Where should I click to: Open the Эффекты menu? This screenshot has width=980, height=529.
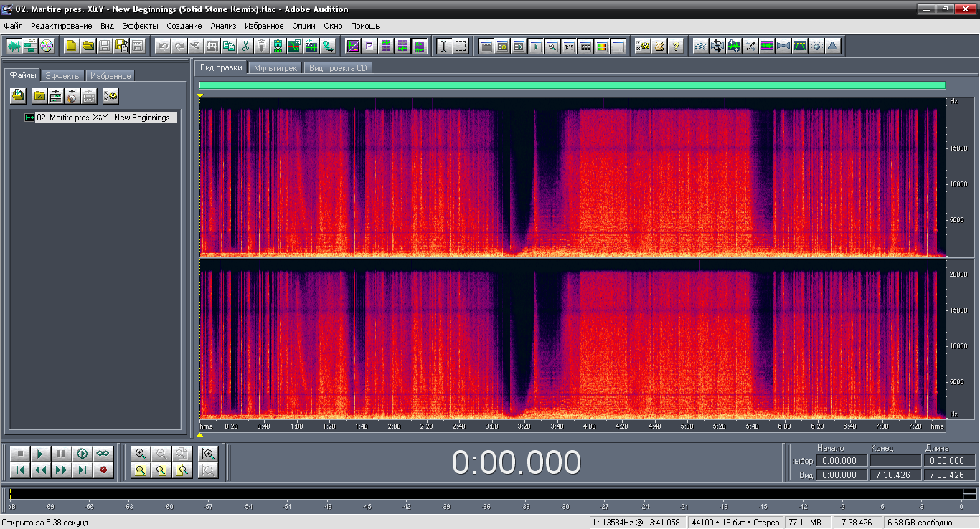140,26
